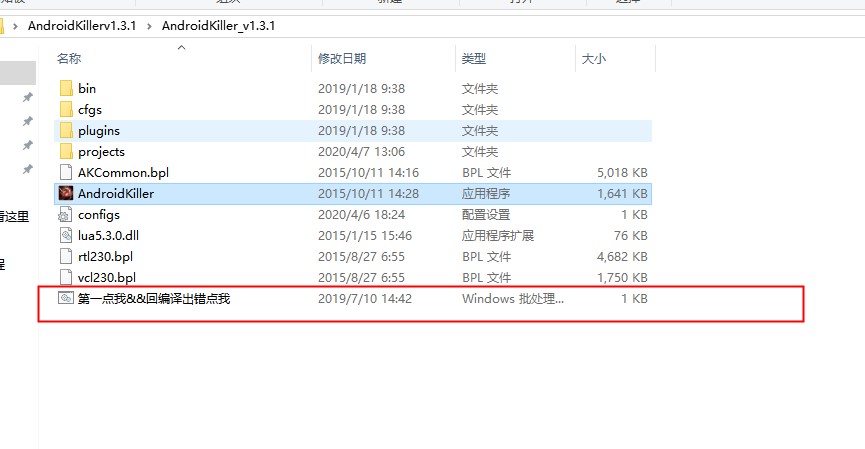865x449 pixels.
Task: Click the 1,641 KB size cell for AndroidKiller
Action: (622, 194)
